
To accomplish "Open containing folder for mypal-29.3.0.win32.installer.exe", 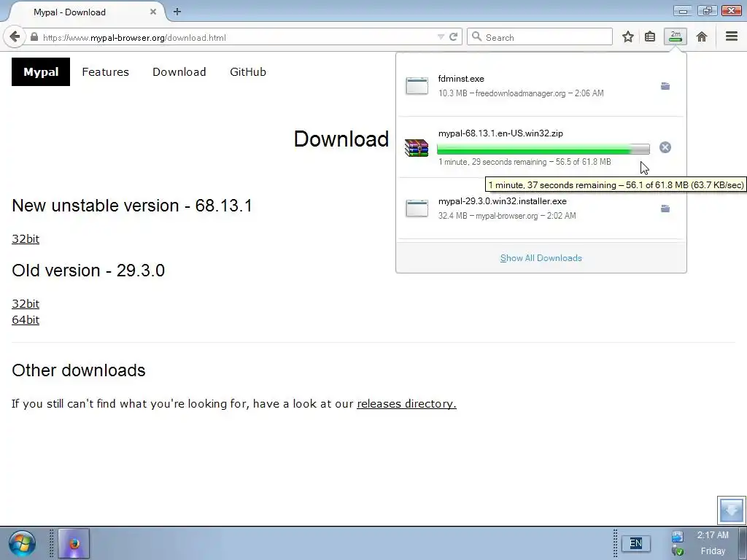I will [665, 209].
